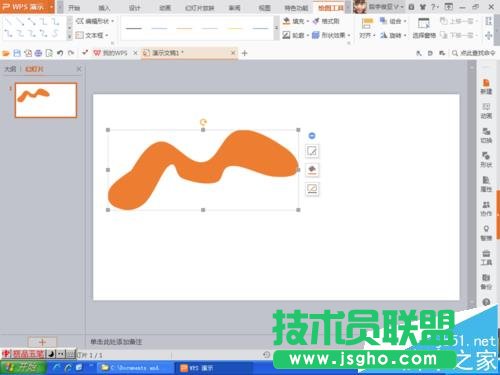Select the first straight line shape in the gallery
The image size is (500, 375).
pos(8,22)
